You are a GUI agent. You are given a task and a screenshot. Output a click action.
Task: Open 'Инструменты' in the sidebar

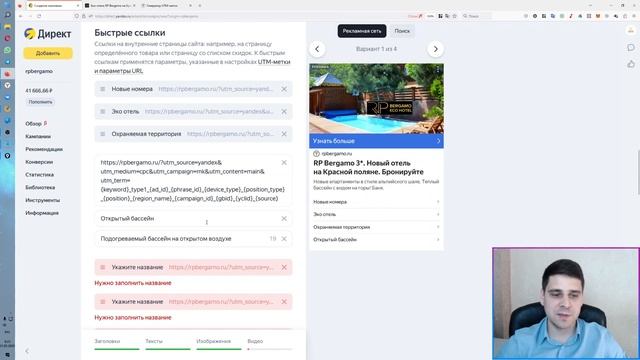point(42,200)
